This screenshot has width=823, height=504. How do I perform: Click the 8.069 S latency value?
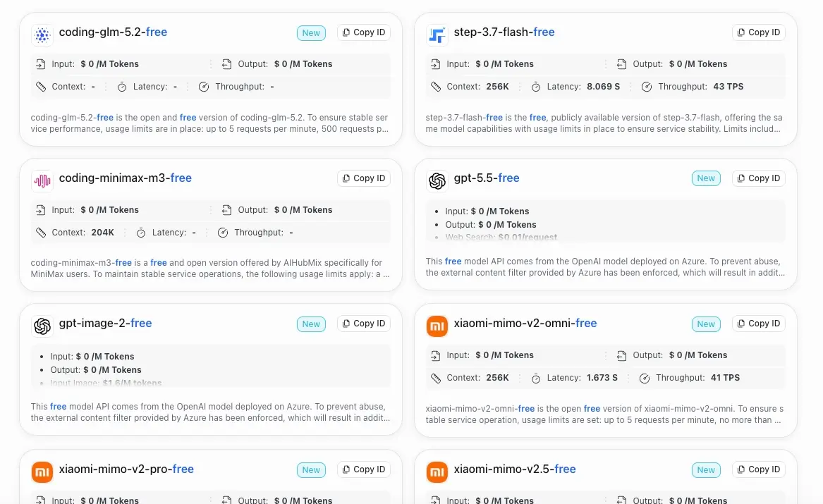click(603, 87)
